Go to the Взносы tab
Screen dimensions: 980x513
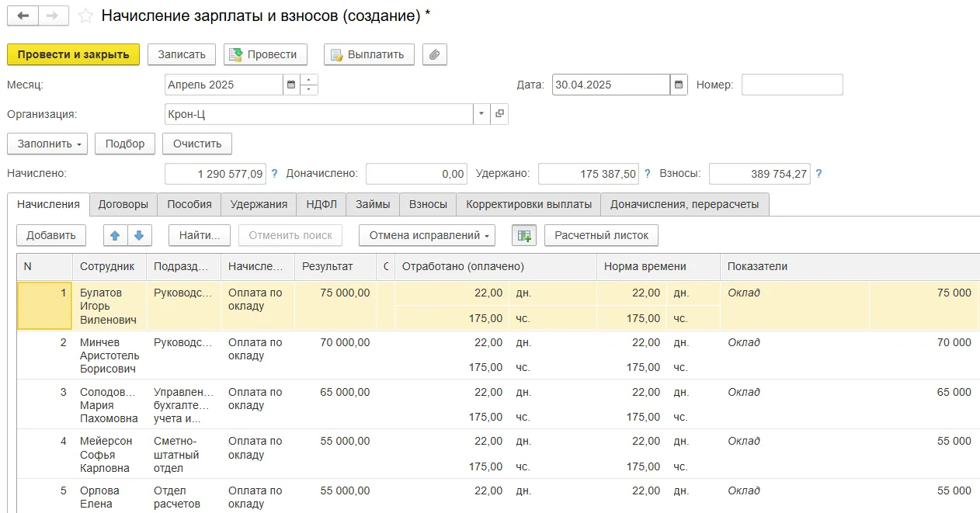coord(428,204)
